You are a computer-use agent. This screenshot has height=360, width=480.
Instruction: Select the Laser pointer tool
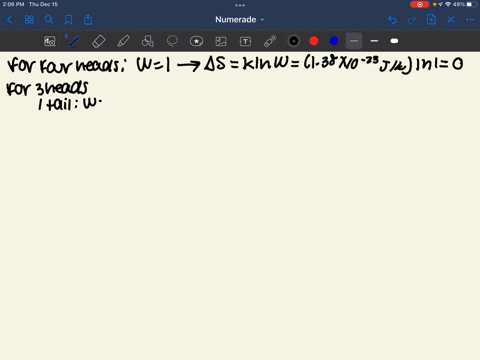pyautogui.click(x=270, y=41)
